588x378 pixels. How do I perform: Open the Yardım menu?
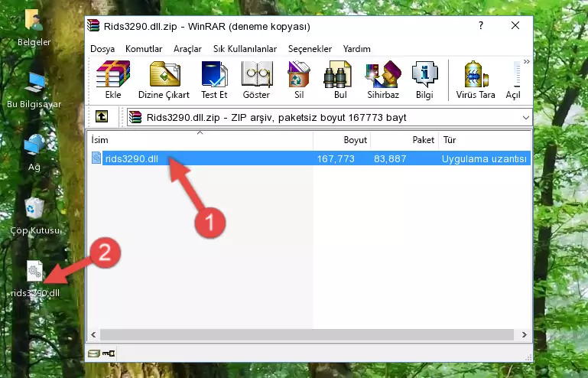[356, 49]
